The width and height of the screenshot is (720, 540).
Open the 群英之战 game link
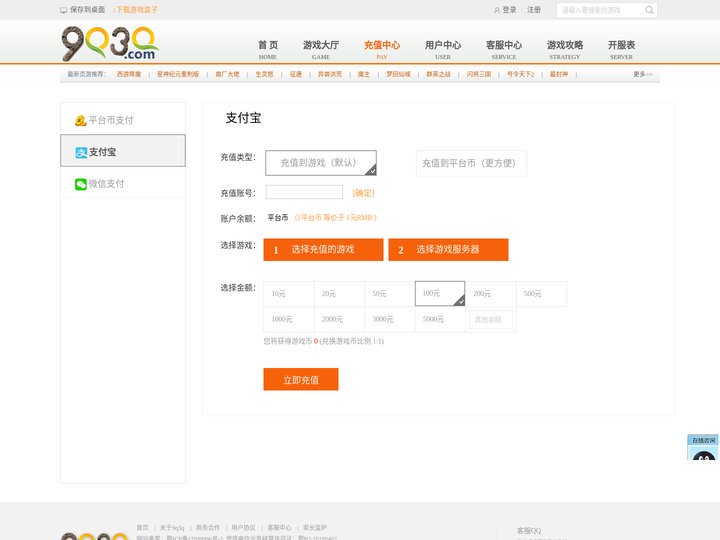click(x=439, y=74)
